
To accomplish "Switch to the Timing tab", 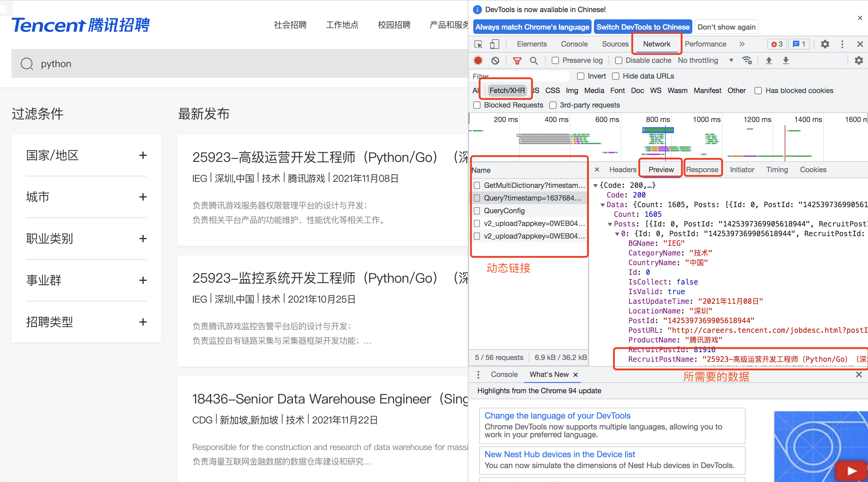I will 777,169.
